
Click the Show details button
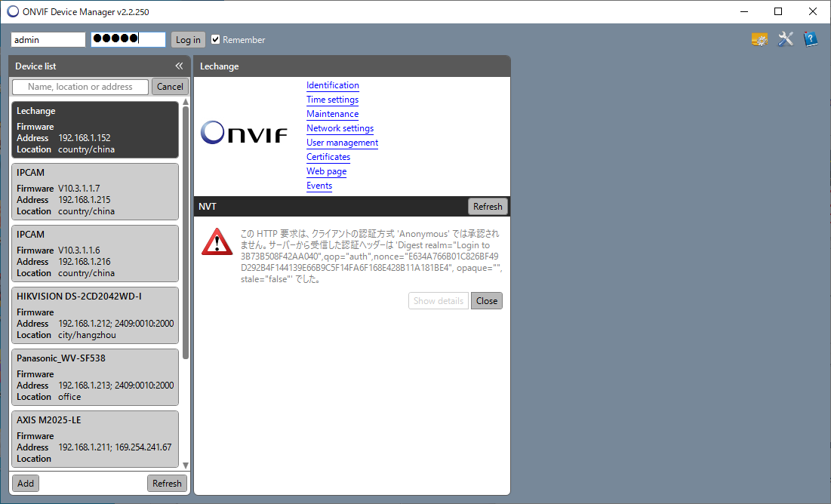pos(439,300)
